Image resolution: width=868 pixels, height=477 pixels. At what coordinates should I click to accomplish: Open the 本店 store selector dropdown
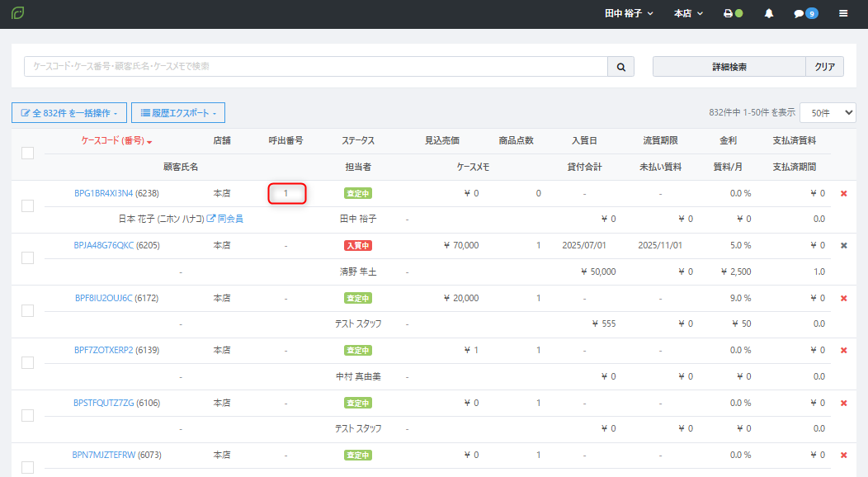tap(688, 14)
